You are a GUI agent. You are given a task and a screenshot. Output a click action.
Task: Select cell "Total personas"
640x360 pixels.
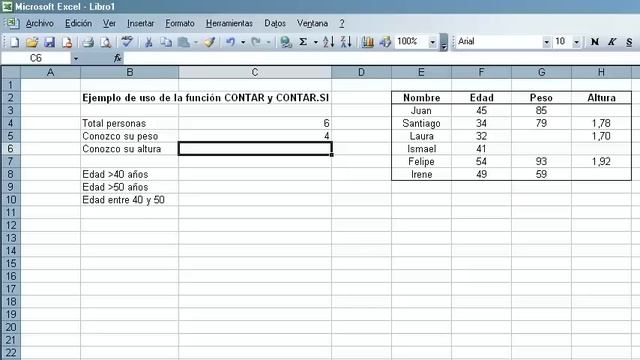pyautogui.click(x=129, y=123)
